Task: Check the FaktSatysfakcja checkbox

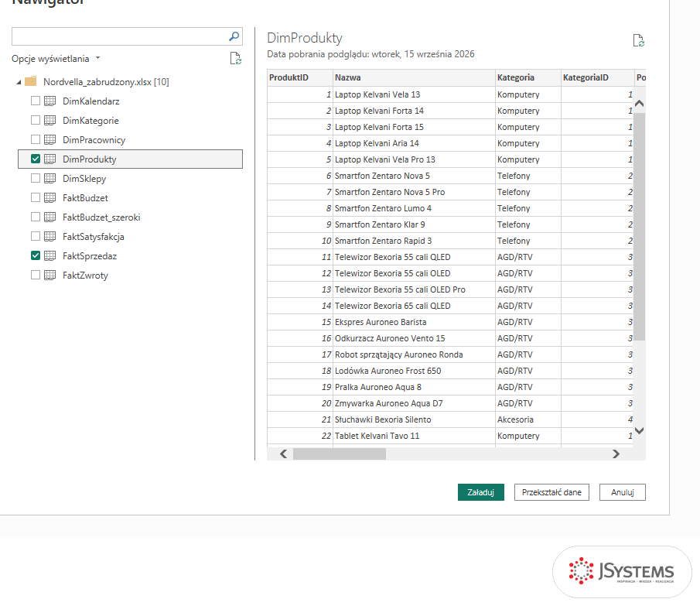Action: [x=36, y=236]
